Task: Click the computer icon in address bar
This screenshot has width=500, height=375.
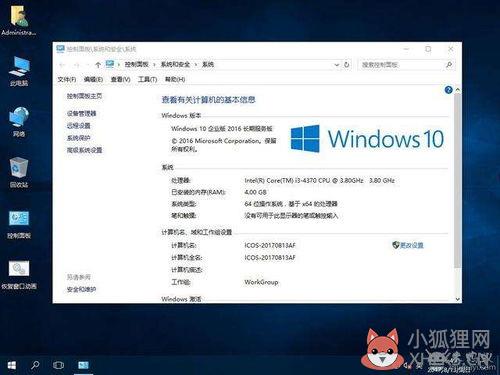Action: (110, 64)
